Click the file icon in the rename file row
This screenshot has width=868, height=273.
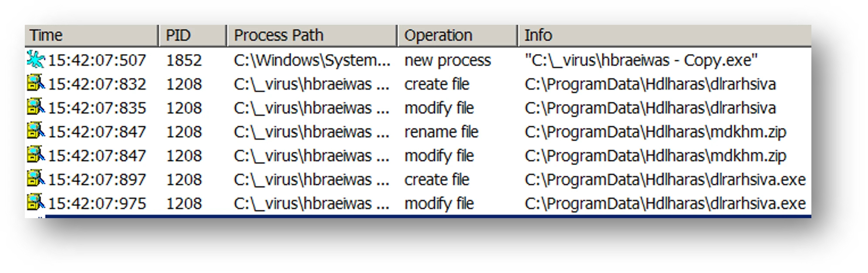tap(36, 131)
